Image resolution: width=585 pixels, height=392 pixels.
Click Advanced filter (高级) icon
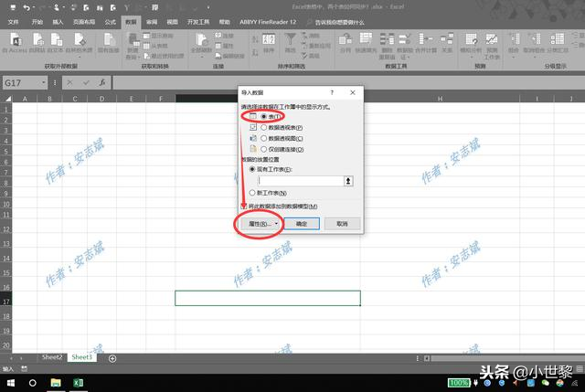click(304, 56)
